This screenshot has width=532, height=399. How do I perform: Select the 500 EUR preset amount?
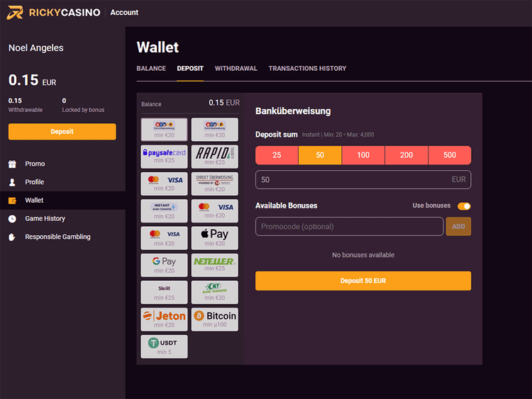click(x=450, y=155)
